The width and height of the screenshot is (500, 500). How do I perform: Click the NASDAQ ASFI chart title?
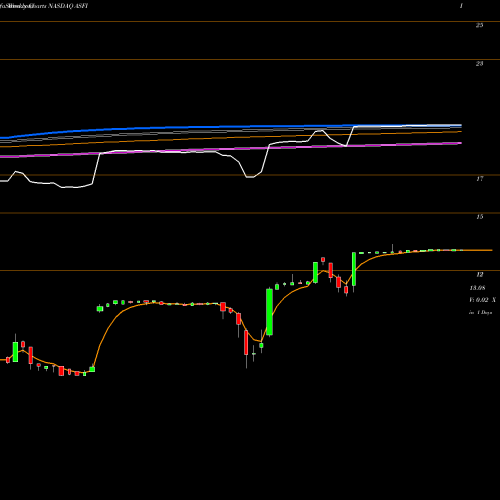click(x=68, y=6)
